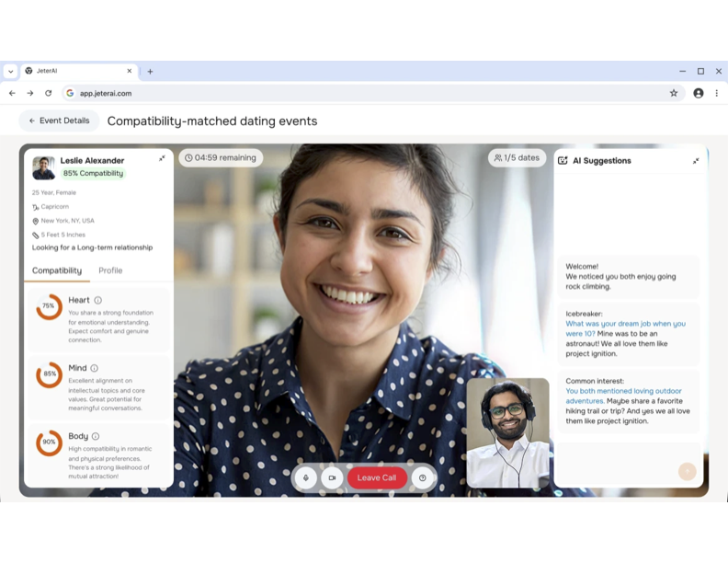Go forward in browser history
This screenshot has width=728, height=563.
coord(30,93)
